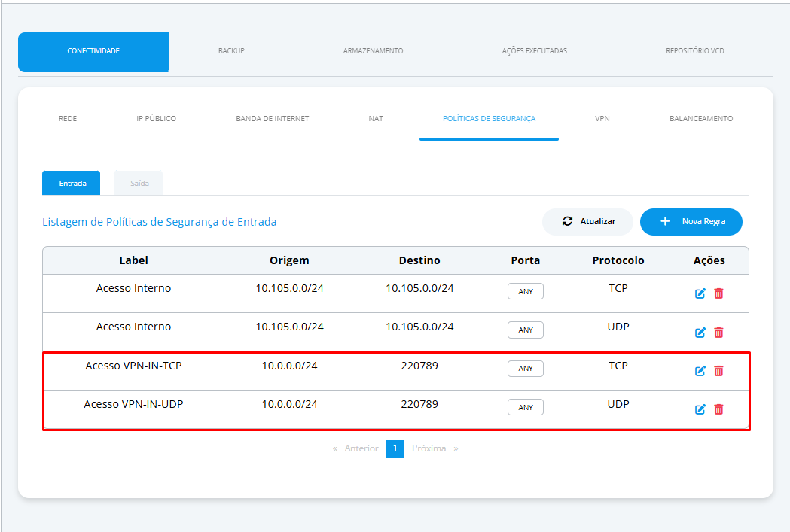Viewport: 790px width, 532px height.
Task: Select the Rede sub-tab
Action: [68, 119]
